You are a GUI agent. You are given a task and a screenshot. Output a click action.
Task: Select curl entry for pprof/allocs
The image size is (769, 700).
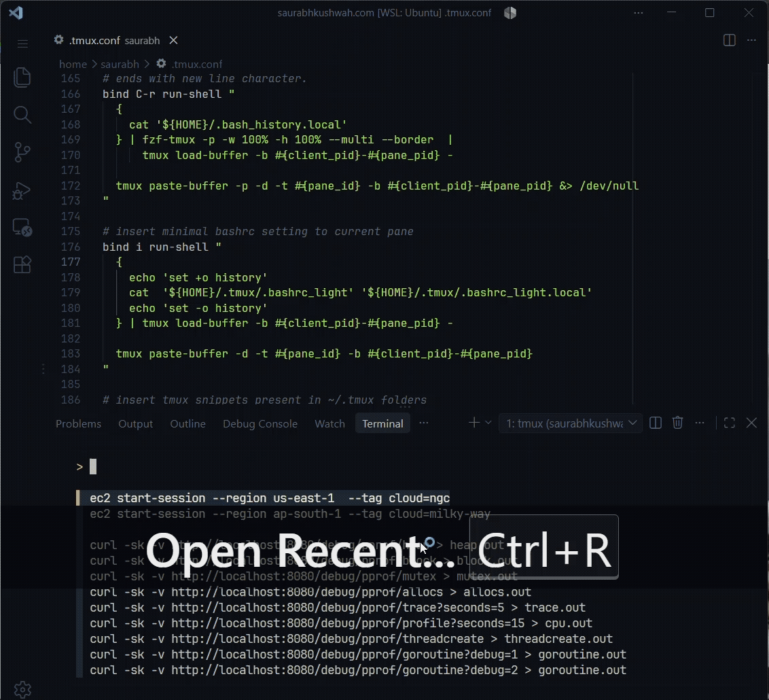(310, 592)
